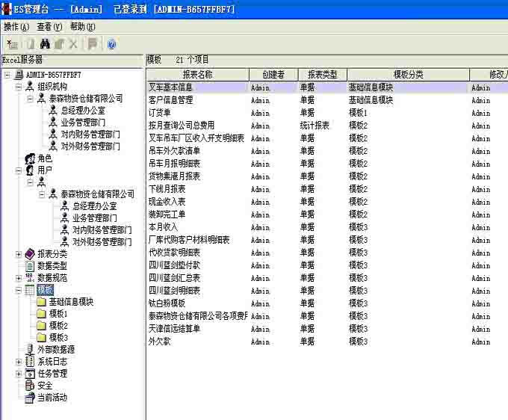Image resolution: width=508 pixels, height=420 pixels.
Task: Click the 安全 security icon
Action: click(30, 386)
